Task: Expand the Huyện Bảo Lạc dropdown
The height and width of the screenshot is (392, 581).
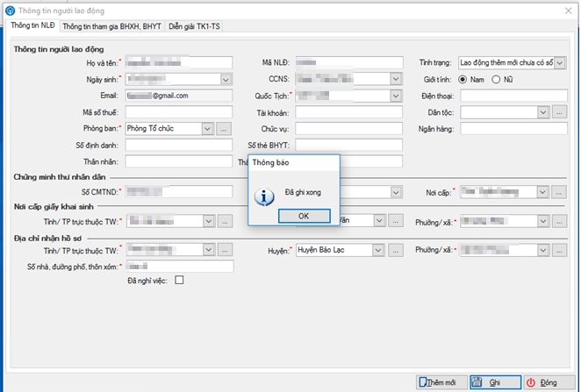Action: pos(376,251)
